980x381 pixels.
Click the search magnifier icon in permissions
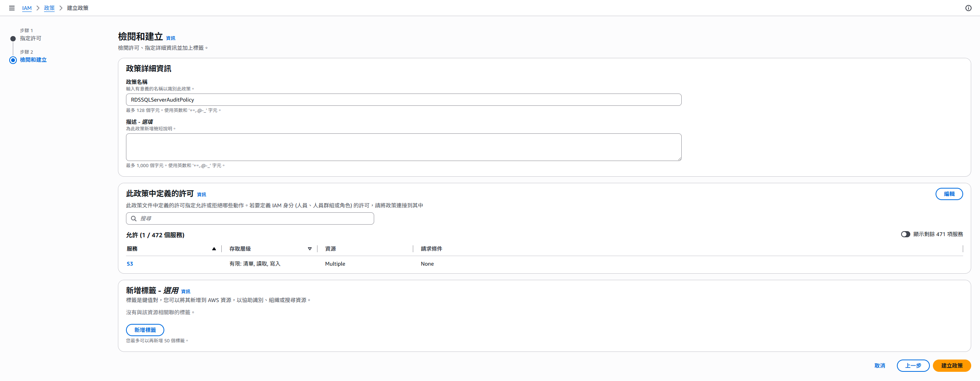pos(134,218)
